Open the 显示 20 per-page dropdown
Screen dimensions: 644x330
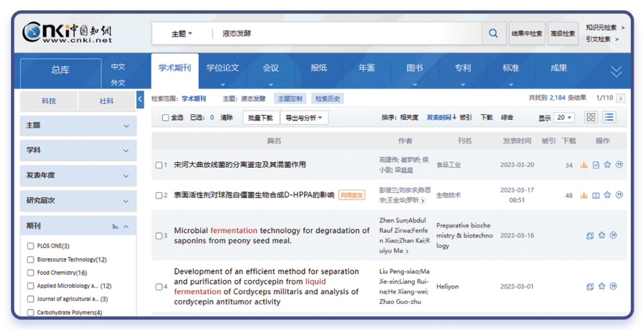(x=564, y=118)
